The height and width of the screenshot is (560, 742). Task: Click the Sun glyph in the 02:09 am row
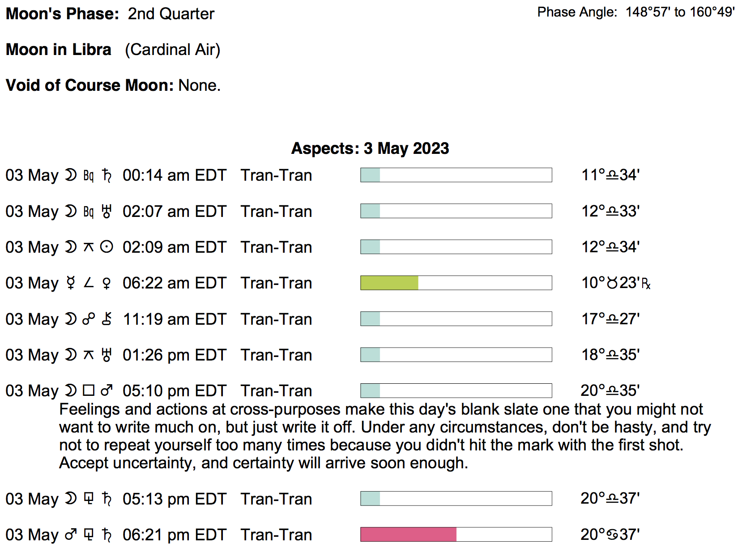click(x=107, y=247)
